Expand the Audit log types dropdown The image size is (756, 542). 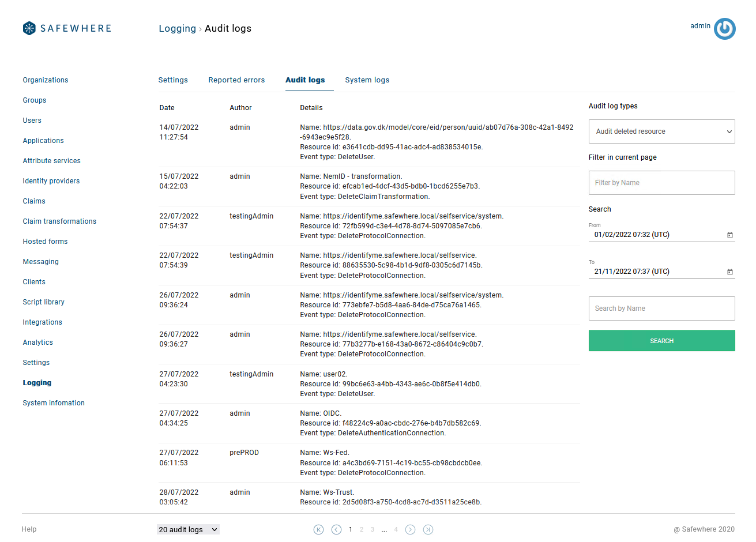pyautogui.click(x=661, y=131)
